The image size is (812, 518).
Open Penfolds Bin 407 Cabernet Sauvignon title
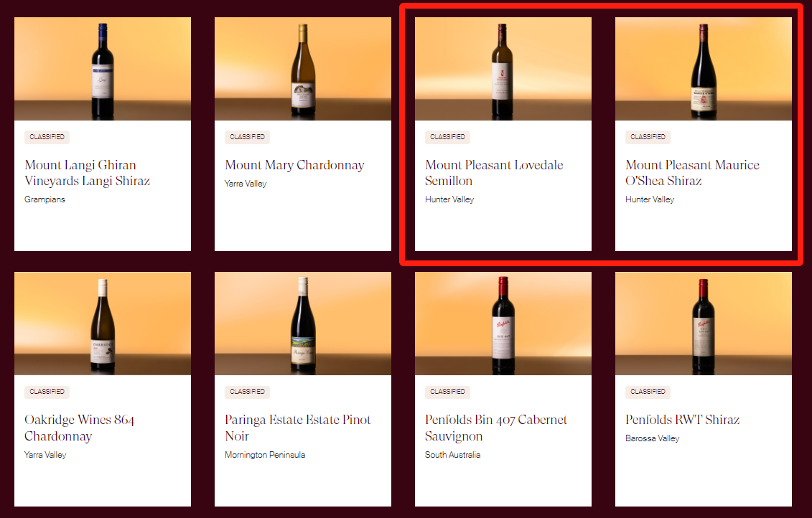point(496,428)
